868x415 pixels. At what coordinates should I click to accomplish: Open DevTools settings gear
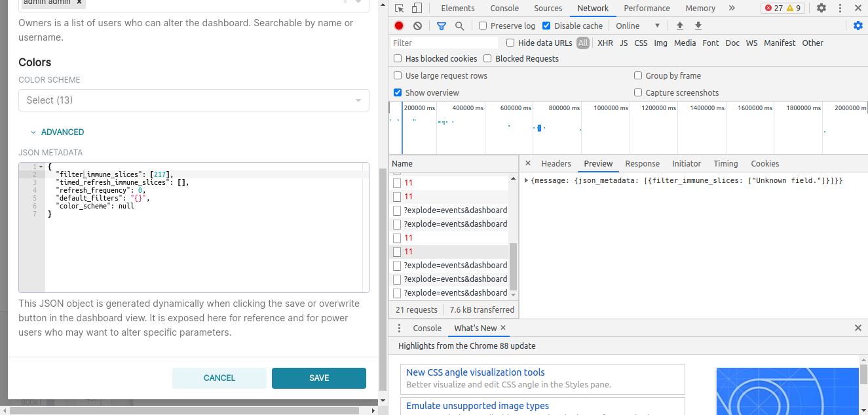pos(821,9)
